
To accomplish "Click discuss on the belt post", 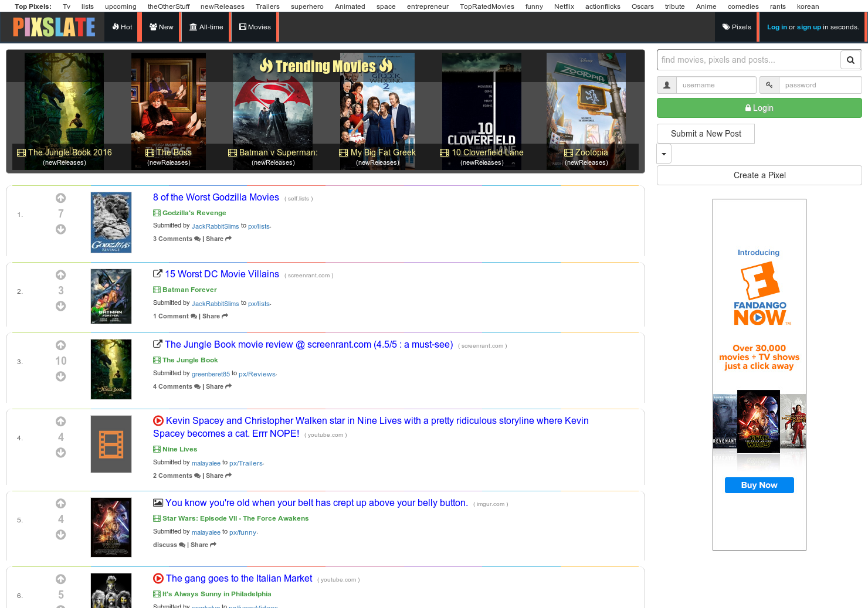I will coord(169,545).
